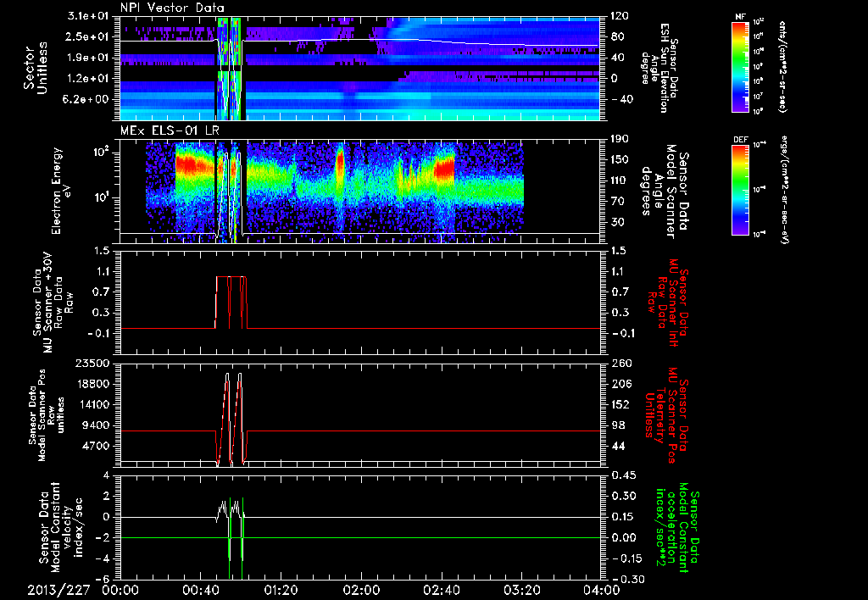
Task: Click the 02:00 time axis label
Action: (x=361, y=588)
